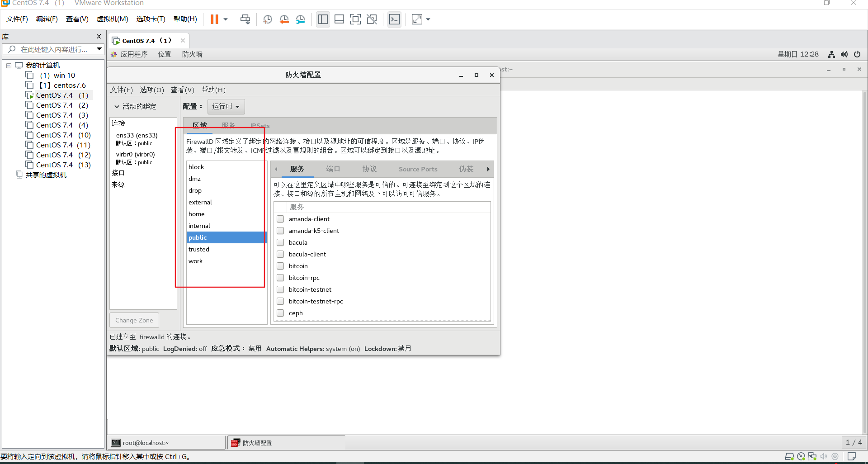Screen dimensions: 868x464
Task: Click the VMware pause virtual machine icon
Action: 214,19
